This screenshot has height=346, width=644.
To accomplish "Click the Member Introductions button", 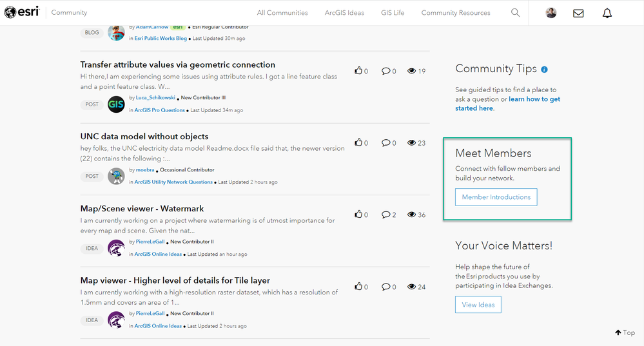I will point(496,197).
